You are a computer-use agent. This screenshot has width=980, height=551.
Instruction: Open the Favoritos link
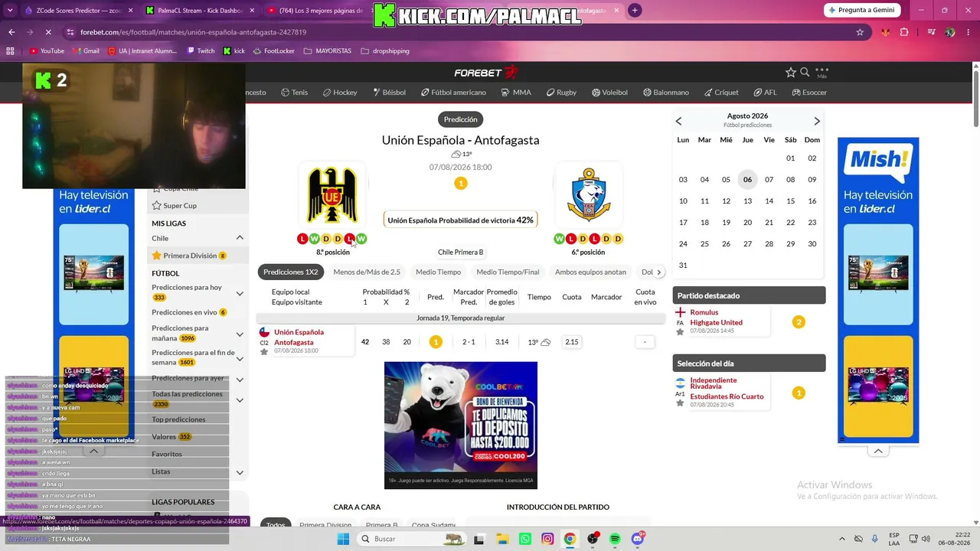[x=167, y=454]
